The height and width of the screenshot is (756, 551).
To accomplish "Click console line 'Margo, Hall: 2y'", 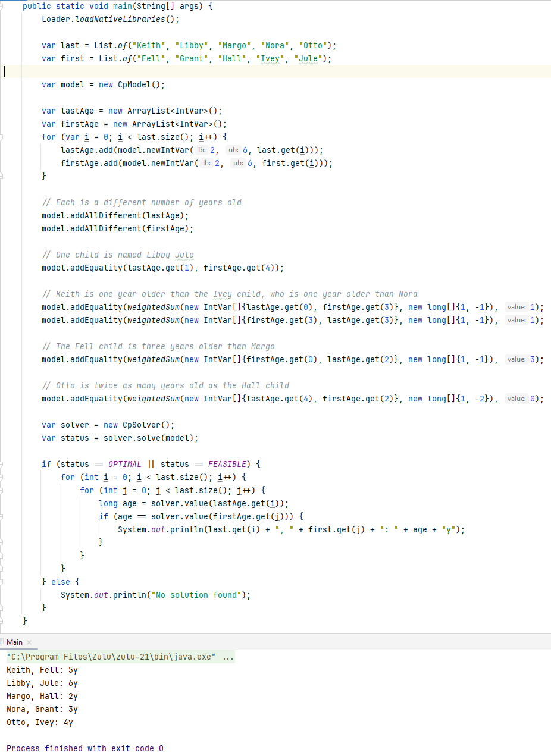I will tap(42, 696).
